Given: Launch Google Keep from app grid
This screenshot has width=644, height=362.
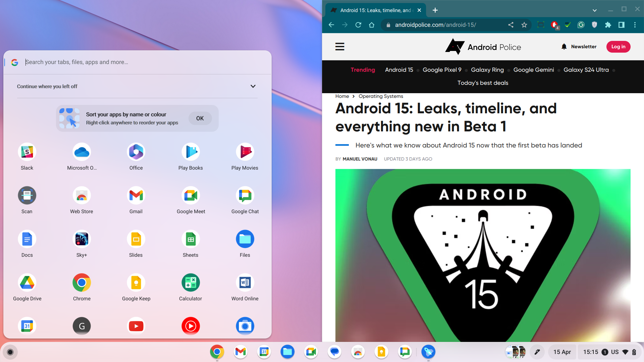Looking at the screenshot, I should point(136,283).
